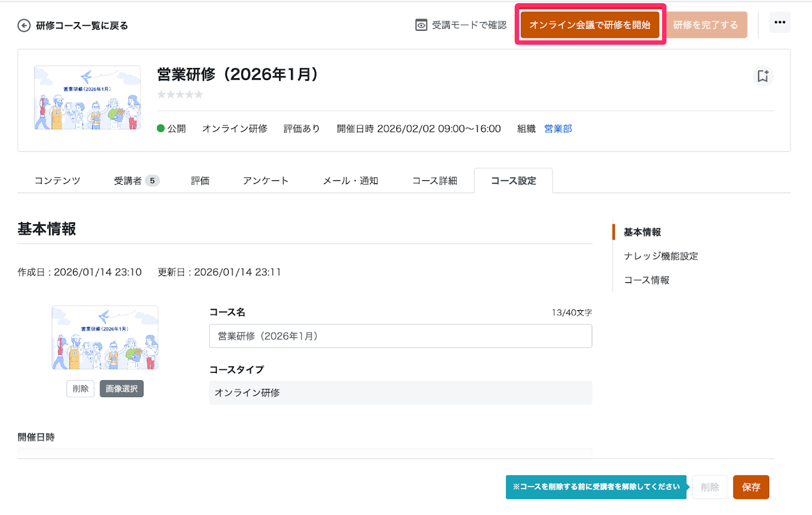Click the 保存 button

click(751, 487)
